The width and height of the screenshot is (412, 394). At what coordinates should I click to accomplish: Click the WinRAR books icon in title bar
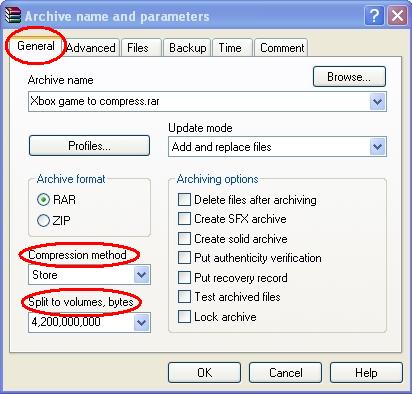(x=13, y=16)
